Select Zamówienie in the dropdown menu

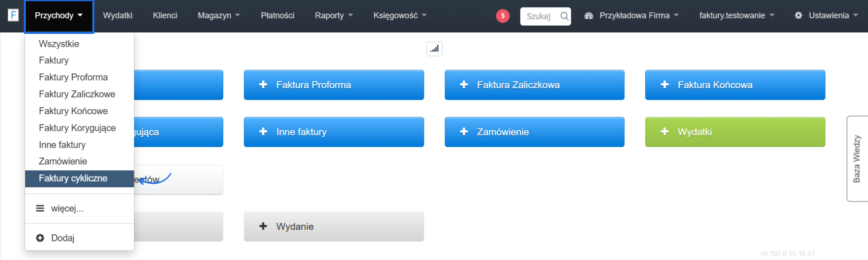(x=80, y=161)
